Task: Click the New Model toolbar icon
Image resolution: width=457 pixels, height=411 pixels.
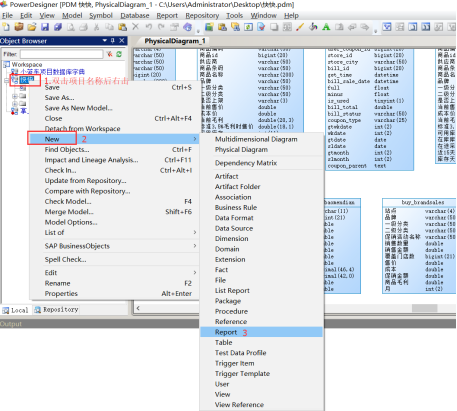Action: tap(6, 27)
